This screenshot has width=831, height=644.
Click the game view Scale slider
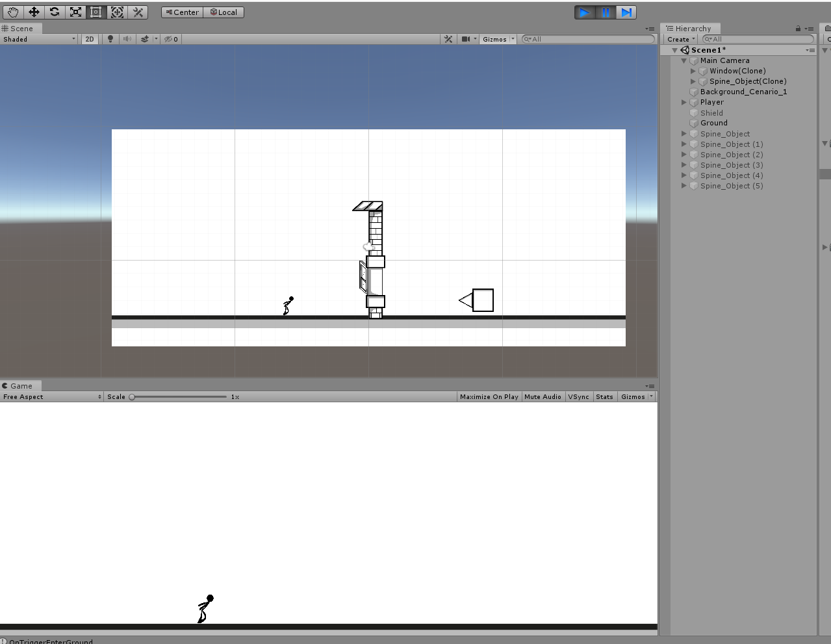178,396
